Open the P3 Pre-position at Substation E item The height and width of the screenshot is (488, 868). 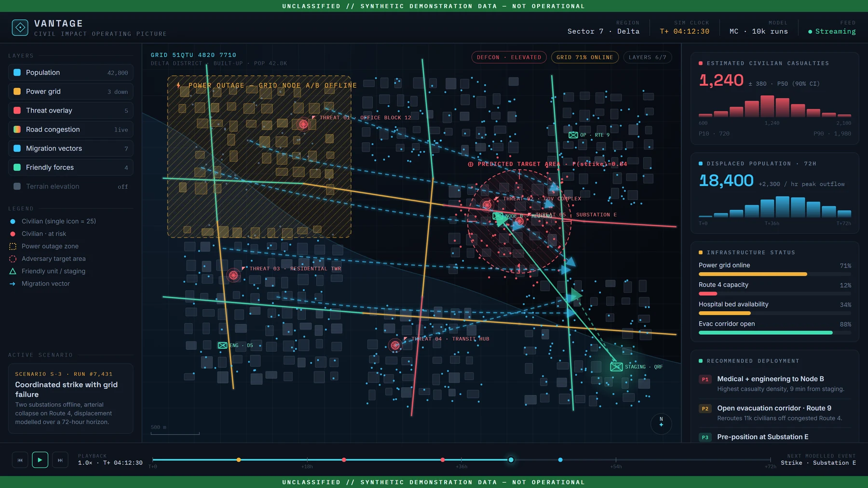click(775, 437)
